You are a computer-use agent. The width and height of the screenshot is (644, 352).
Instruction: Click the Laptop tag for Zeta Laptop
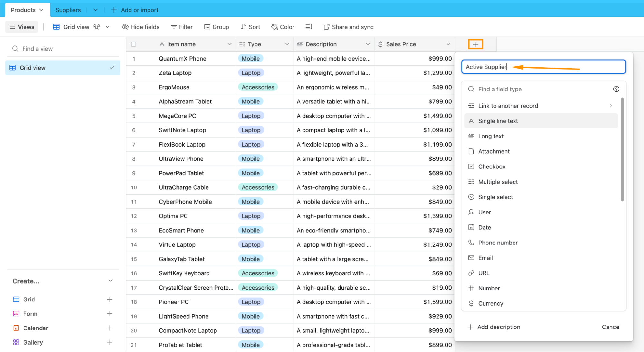click(x=251, y=73)
